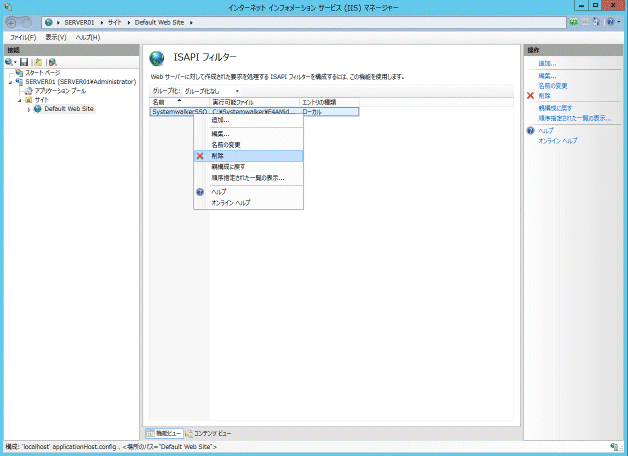Click オンライン ヘルプ link in the actions pane

tap(558, 141)
